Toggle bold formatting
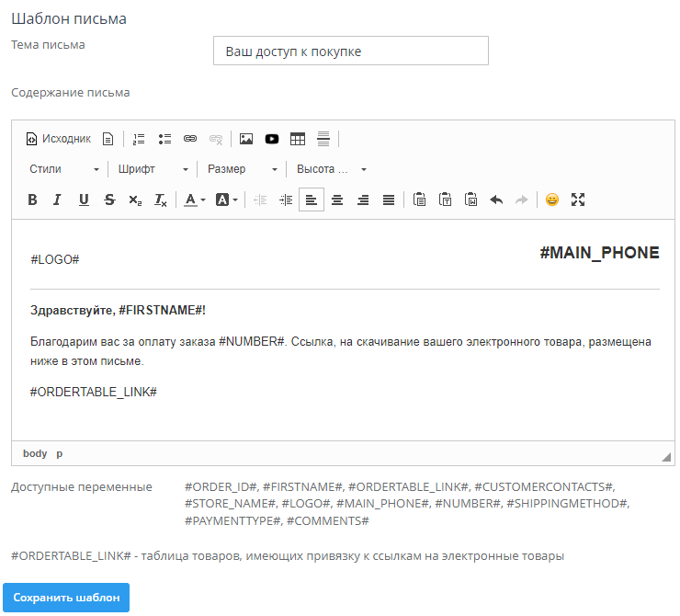The image size is (680, 616). [32, 200]
